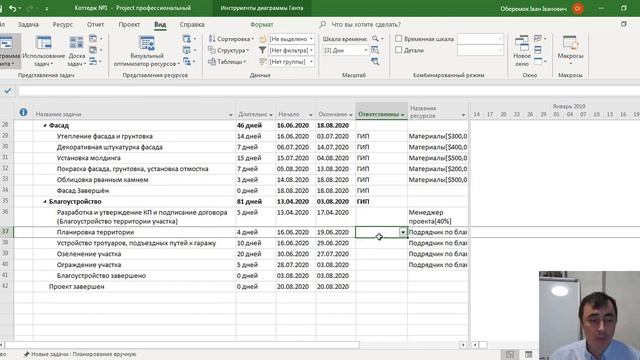This screenshot has width=640, height=360.
Task: Click the entire project zoom icon
Action: 375,50
